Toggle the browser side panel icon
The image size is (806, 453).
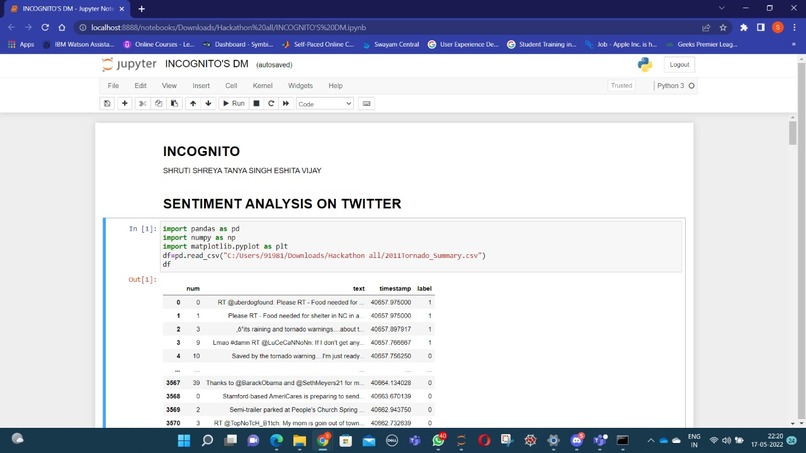pyautogui.click(x=761, y=28)
